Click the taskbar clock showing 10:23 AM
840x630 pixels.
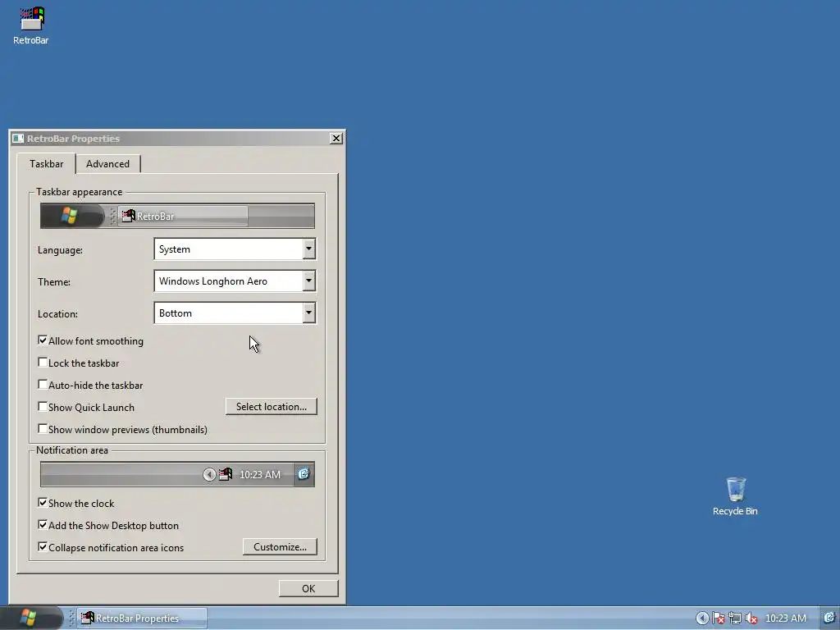[785, 619]
